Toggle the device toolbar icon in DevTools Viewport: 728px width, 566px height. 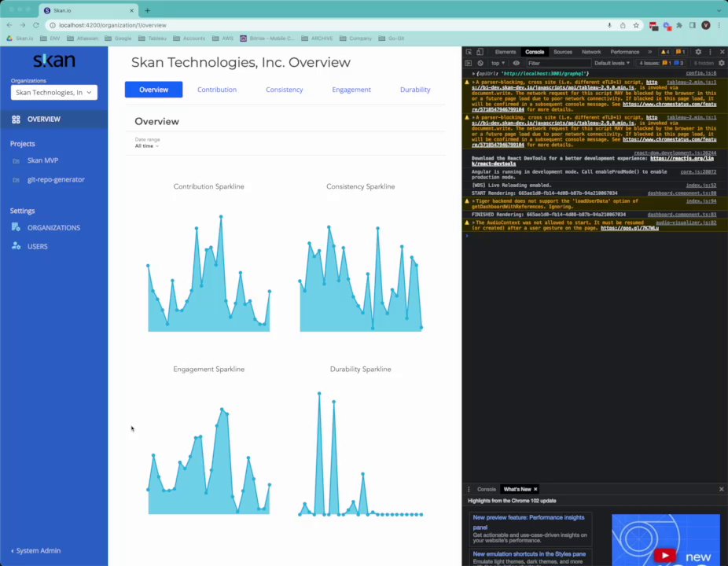click(x=480, y=52)
